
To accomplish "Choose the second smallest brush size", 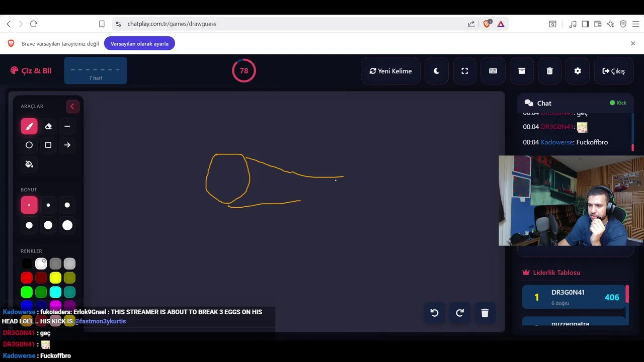I will coord(48,205).
